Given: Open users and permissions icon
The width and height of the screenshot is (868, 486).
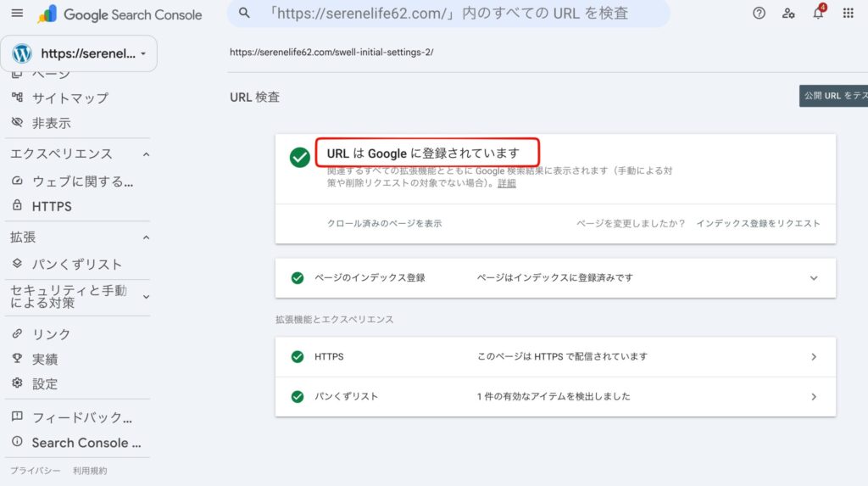Looking at the screenshot, I should (788, 14).
